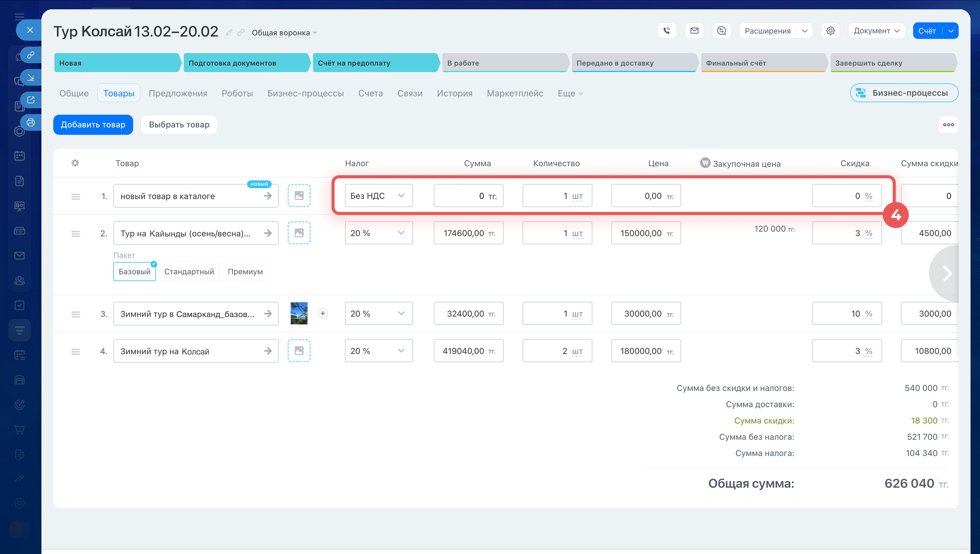Click the Выбрать товар button
Viewport: 980px width, 554px height.
(179, 125)
